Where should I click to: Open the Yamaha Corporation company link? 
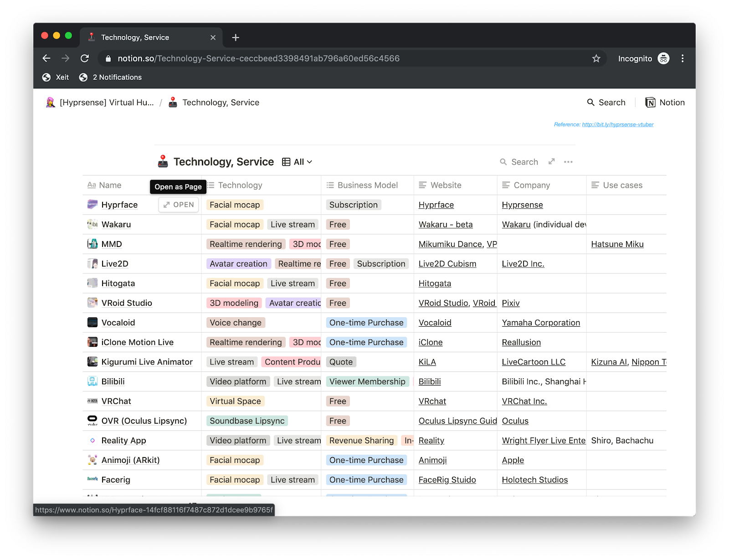[541, 322]
